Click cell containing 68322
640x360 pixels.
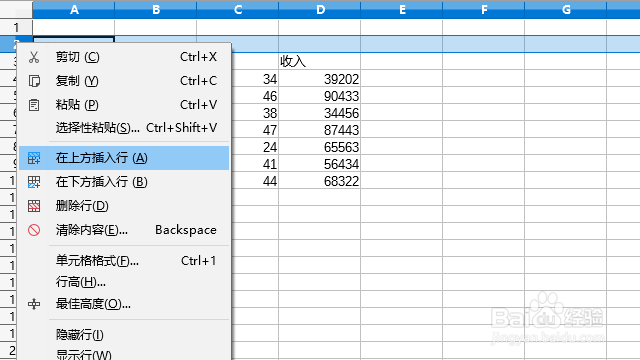[x=320, y=181]
